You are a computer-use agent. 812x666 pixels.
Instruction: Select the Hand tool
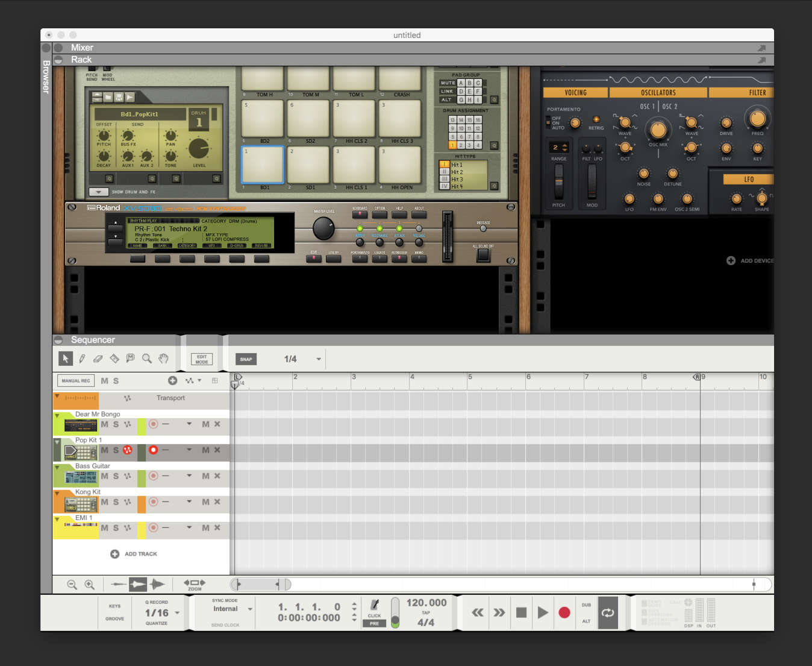(163, 359)
